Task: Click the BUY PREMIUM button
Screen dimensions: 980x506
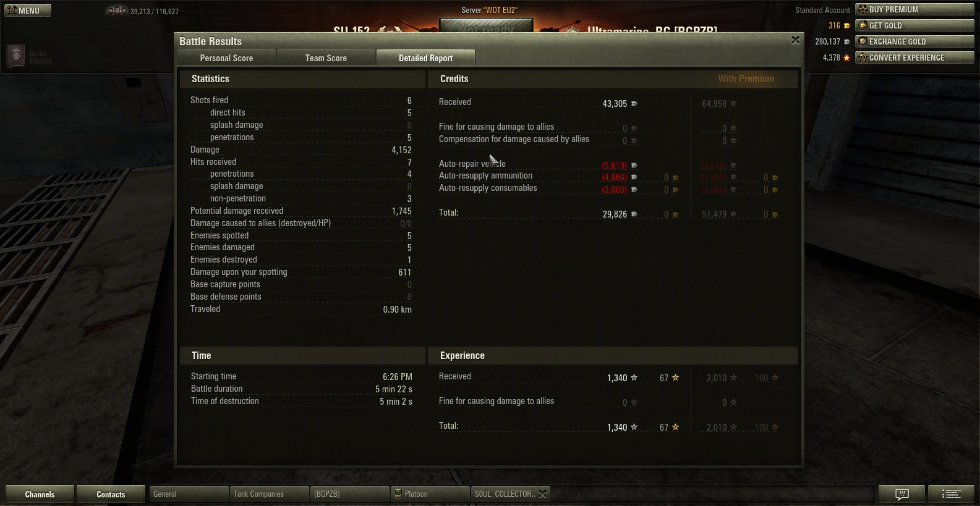Action: tap(914, 9)
